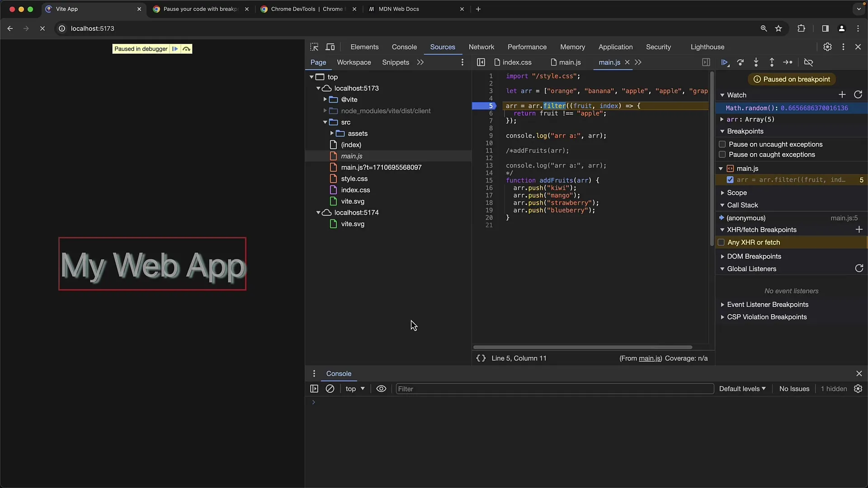Screen dimensions: 868x488
Task: Open DevTools customize three-dot menu
Action: click(843, 47)
